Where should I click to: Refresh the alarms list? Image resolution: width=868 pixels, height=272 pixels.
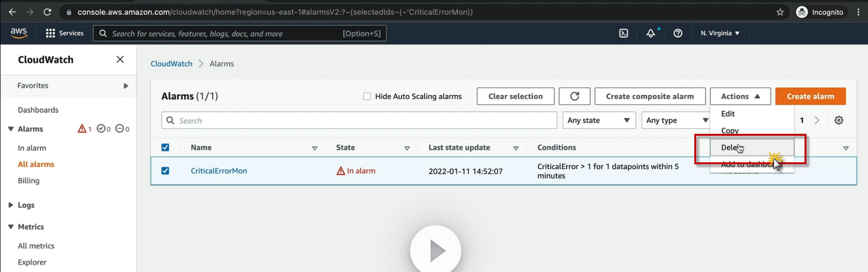574,96
